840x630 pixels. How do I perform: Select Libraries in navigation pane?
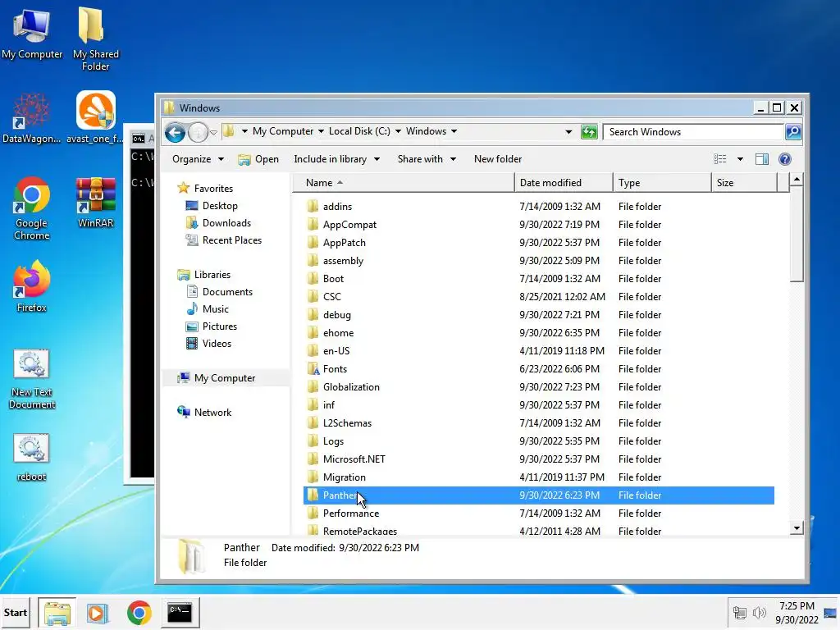(204, 274)
